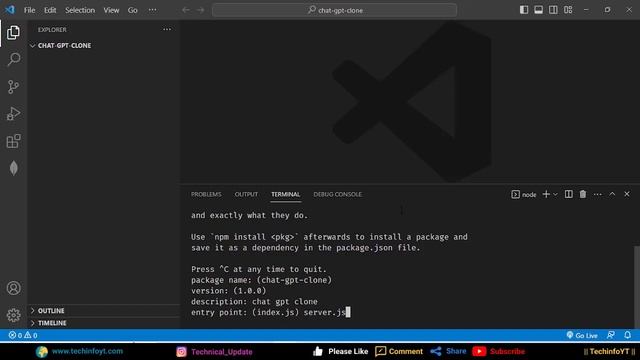640x360 pixels.
Task: Click the terminal scrollbar
Action: (x=637, y=287)
